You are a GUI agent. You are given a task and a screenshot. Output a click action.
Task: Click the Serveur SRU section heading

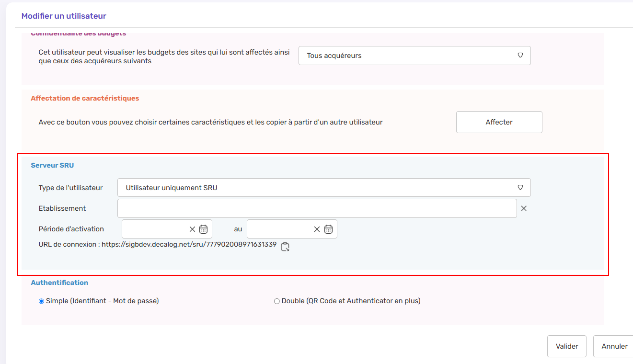point(52,165)
